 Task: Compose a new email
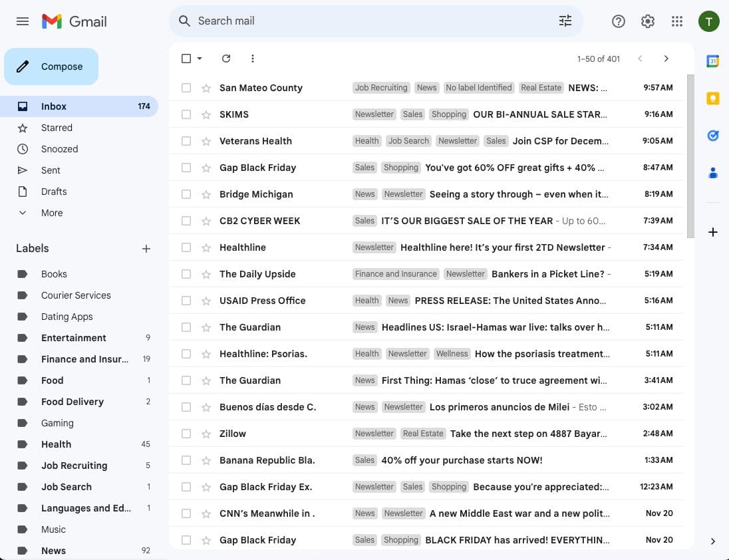point(51,67)
